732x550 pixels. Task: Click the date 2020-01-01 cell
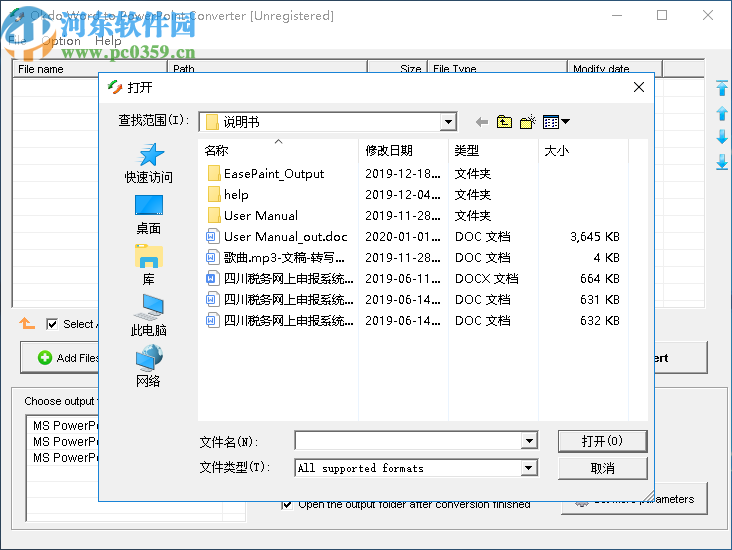coord(403,237)
